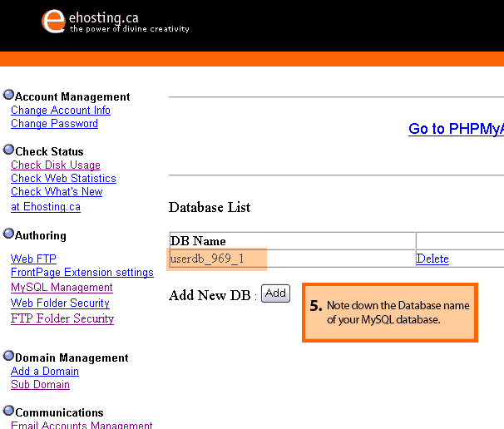Open Check What's New link
Viewport: 504px width, 429px height.
(x=57, y=192)
